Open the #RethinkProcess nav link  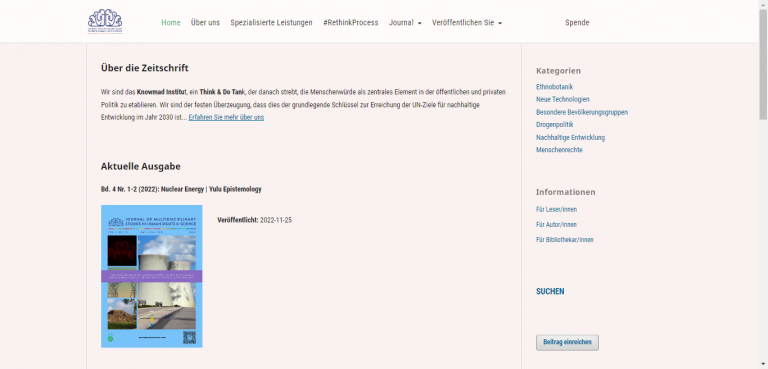pyautogui.click(x=351, y=23)
